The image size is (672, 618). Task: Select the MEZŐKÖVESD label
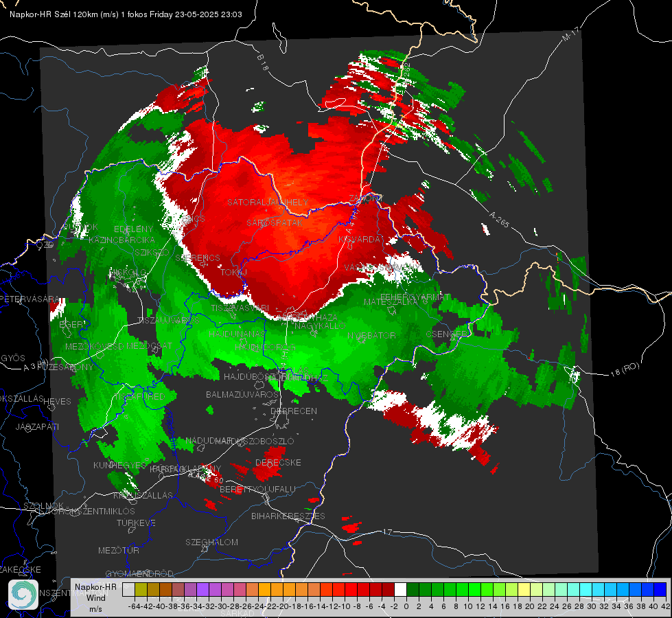point(94,346)
